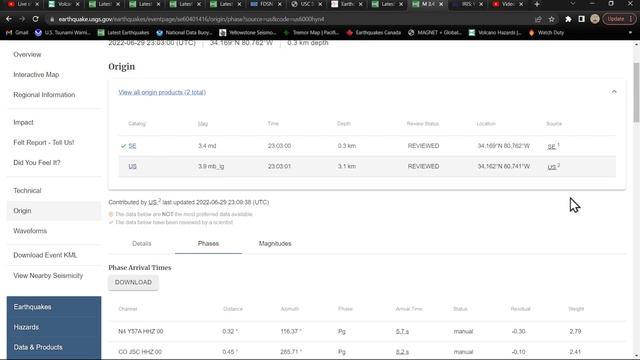
Task: Collapse the origin products panel chevron
Action: pos(614,92)
